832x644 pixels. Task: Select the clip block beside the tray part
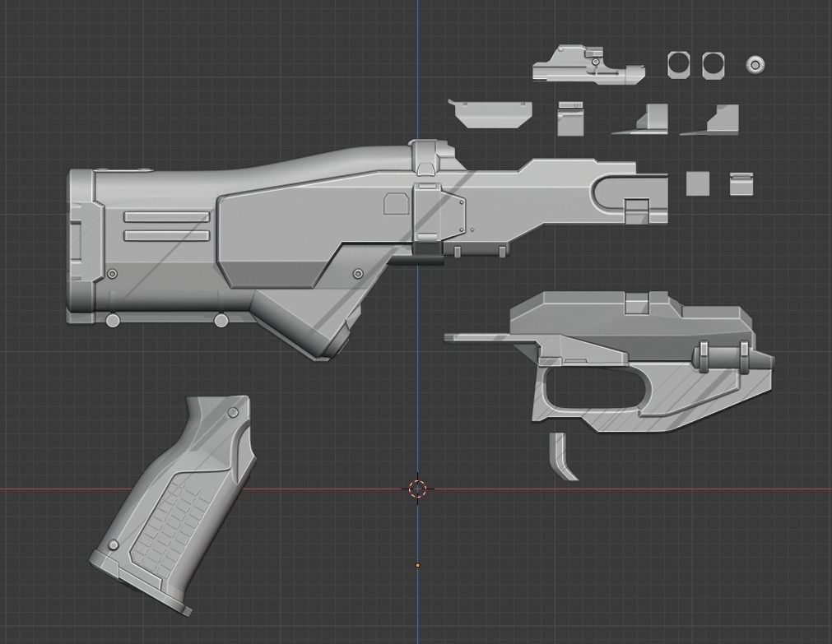pos(570,118)
